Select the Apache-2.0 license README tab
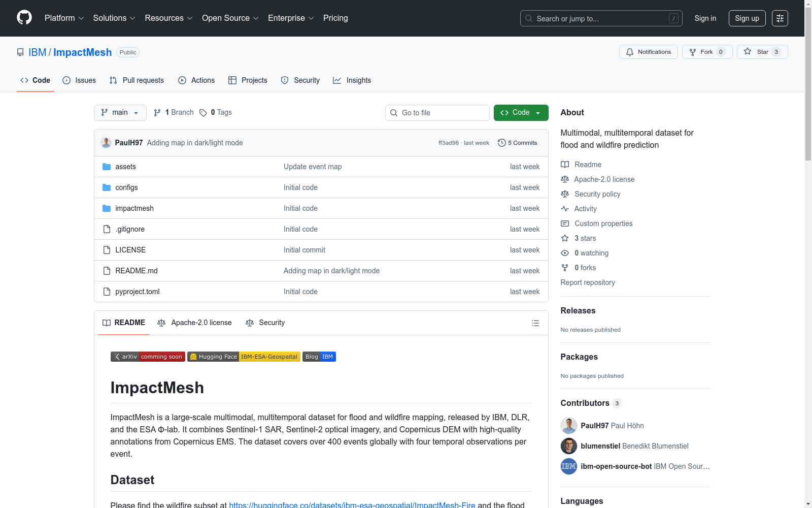This screenshot has width=812, height=508. pyautogui.click(x=195, y=323)
